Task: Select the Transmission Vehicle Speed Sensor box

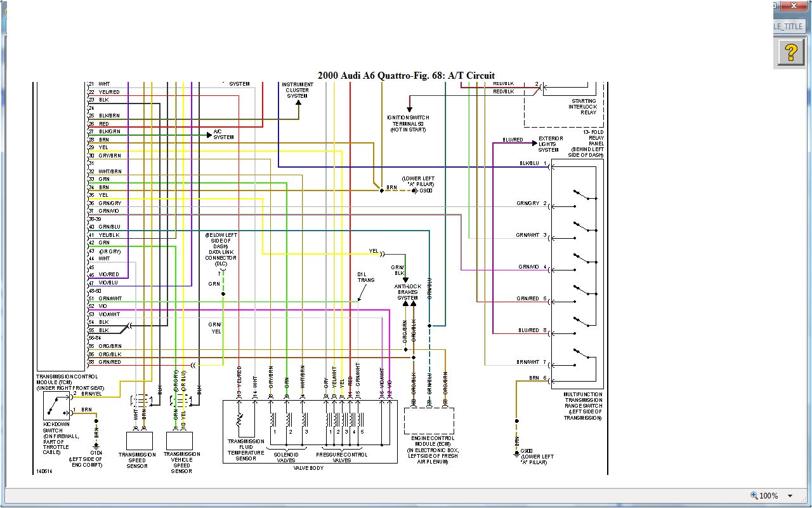Action: pos(180,441)
